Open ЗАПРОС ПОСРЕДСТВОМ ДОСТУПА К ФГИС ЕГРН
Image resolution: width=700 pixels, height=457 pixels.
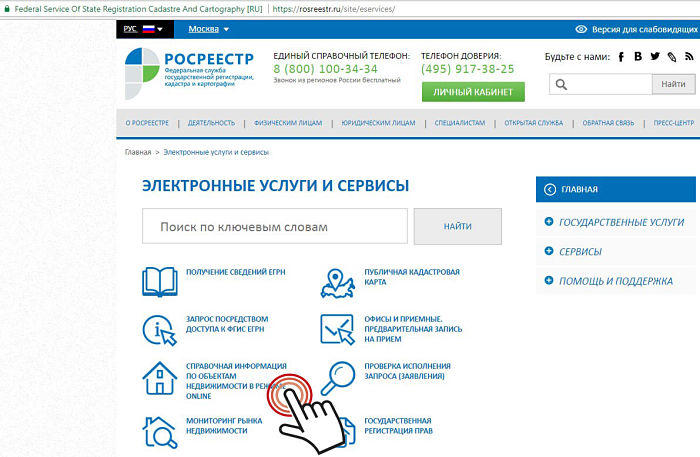(227, 324)
